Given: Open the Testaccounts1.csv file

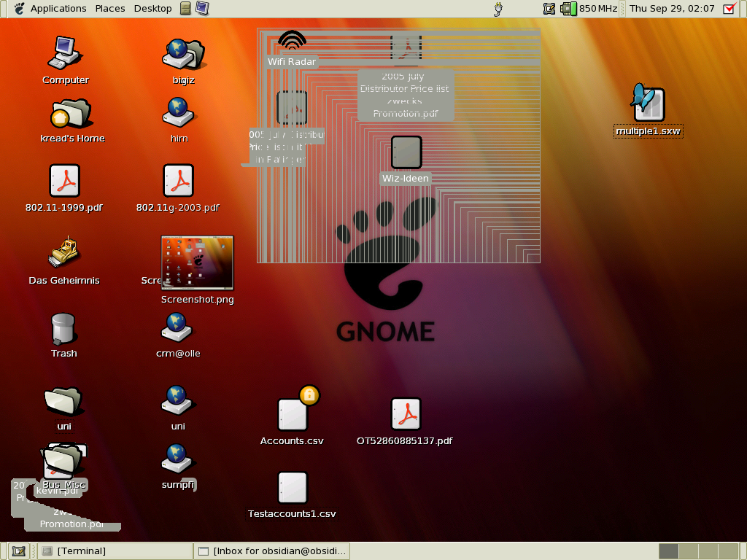Looking at the screenshot, I should tap(292, 488).
